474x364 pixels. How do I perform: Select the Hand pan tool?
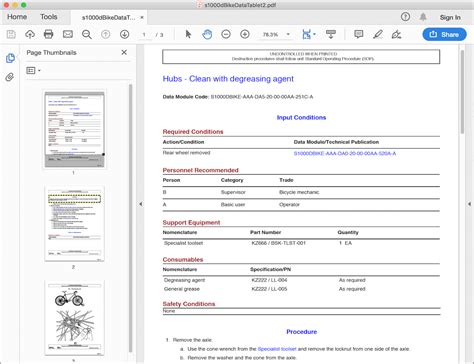coord(207,34)
